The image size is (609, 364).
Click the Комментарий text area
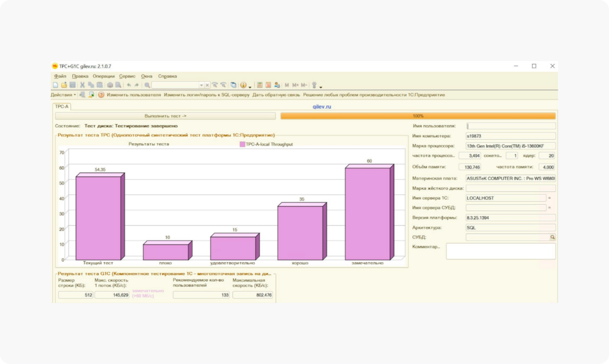tap(501, 251)
